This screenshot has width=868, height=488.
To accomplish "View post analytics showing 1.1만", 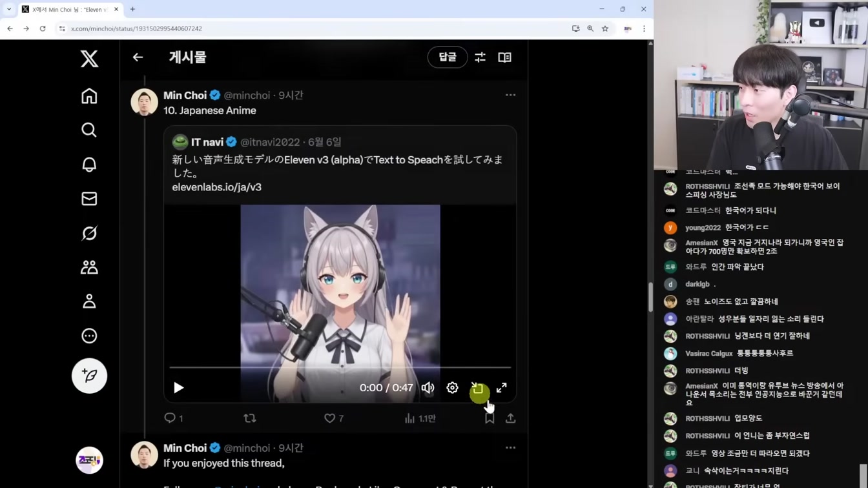I will click(420, 418).
